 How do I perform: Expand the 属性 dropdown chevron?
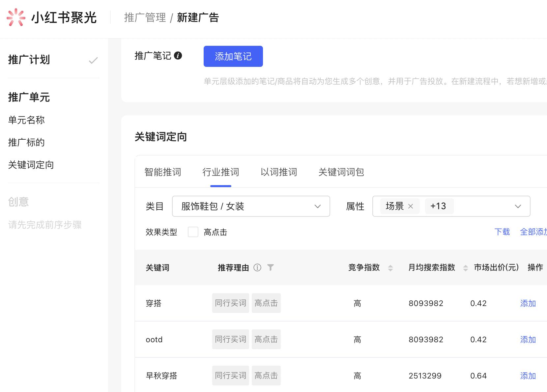pyautogui.click(x=518, y=206)
